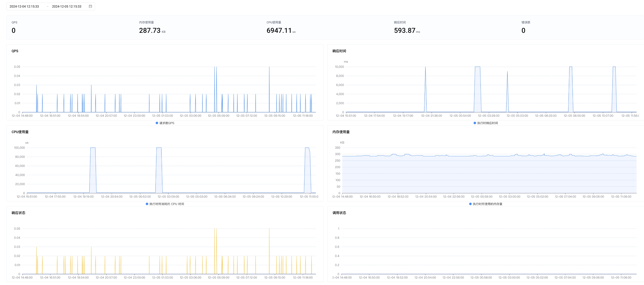Click the 内存使用量 label in summary card
The image size is (644, 285).
146,22
